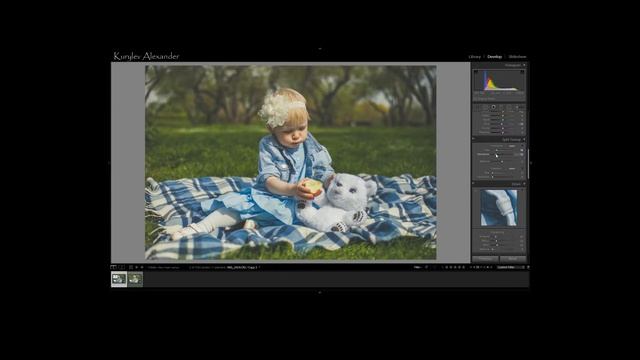The height and width of the screenshot is (360, 640).
Task: Select the second filmstrip thumbnail
Action: point(136,279)
